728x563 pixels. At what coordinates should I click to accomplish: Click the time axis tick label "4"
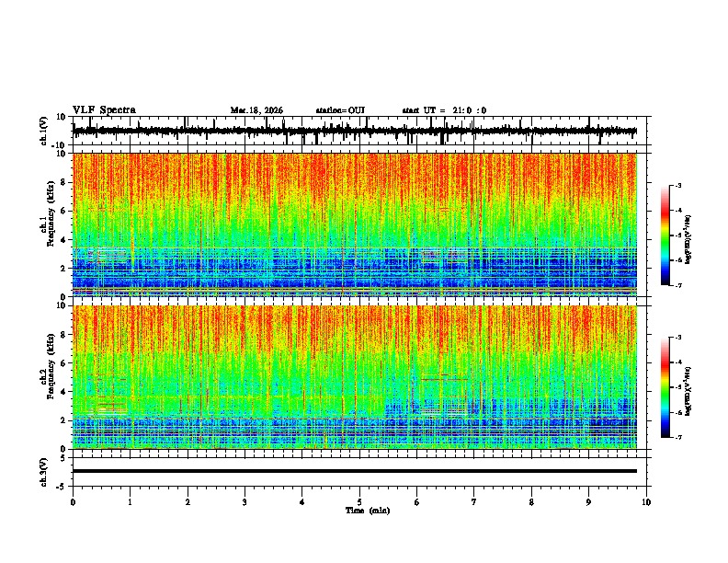[302, 502]
